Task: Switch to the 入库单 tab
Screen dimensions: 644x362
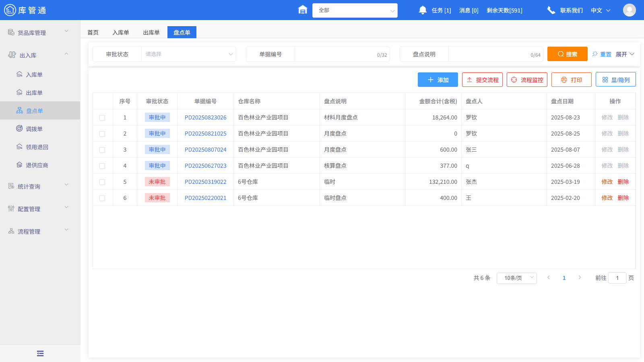Action: pyautogui.click(x=121, y=32)
